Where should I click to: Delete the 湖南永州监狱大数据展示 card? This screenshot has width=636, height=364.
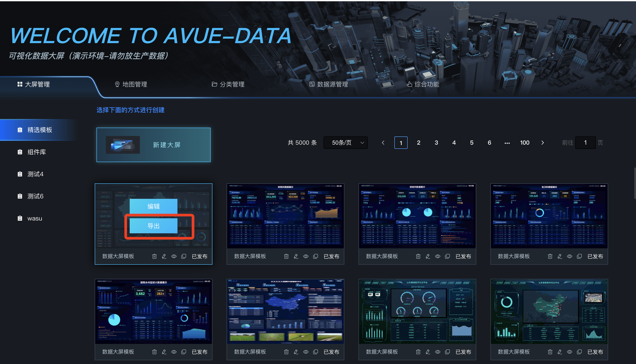[x=154, y=352]
